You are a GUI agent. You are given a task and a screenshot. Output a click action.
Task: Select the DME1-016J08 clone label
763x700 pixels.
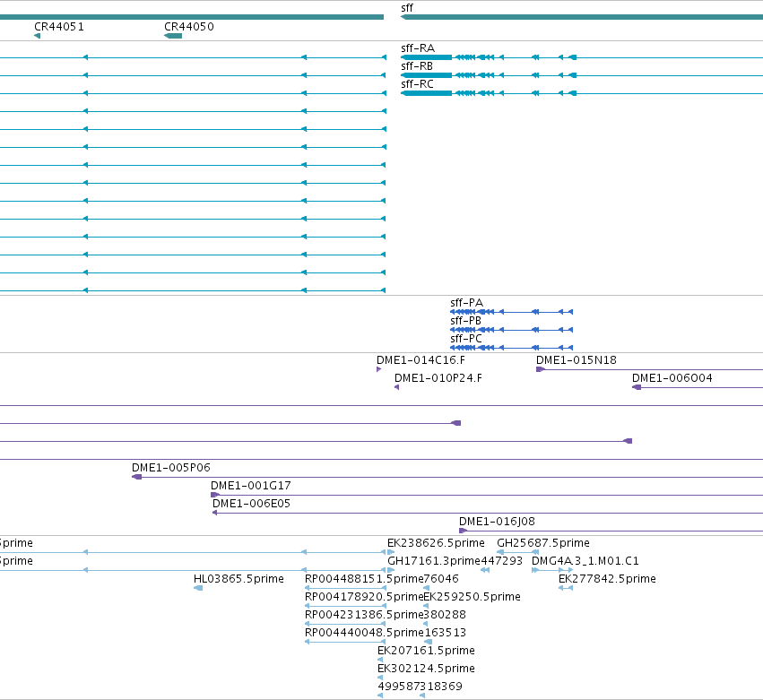click(497, 522)
